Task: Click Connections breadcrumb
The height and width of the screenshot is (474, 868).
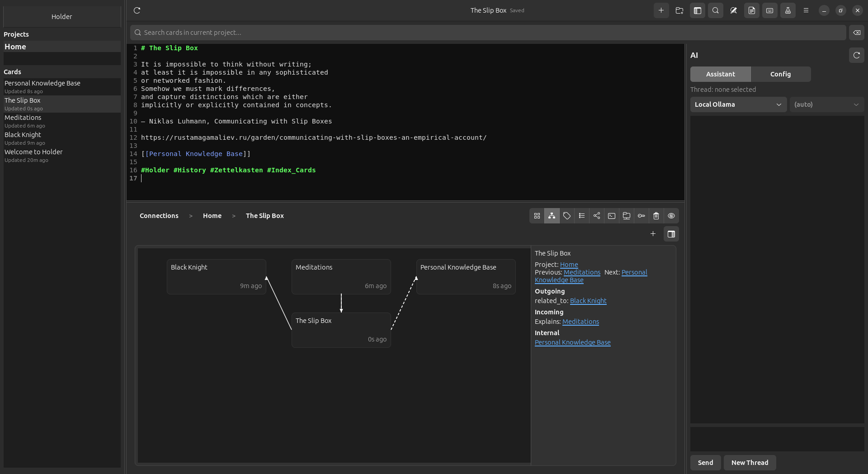Action: (x=159, y=216)
